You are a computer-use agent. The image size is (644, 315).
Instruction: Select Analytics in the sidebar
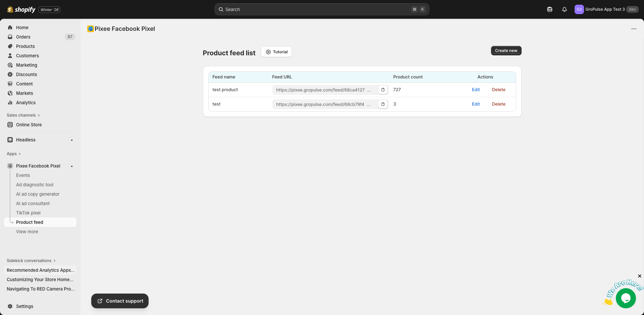click(25, 103)
